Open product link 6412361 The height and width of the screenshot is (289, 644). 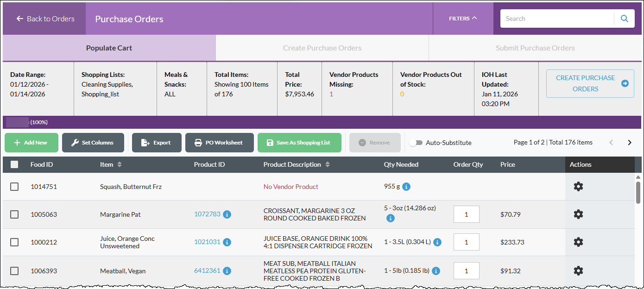207,270
